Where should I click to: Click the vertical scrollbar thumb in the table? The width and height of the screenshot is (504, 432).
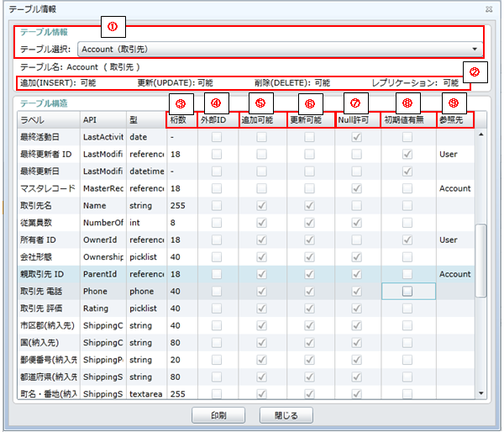click(x=481, y=259)
